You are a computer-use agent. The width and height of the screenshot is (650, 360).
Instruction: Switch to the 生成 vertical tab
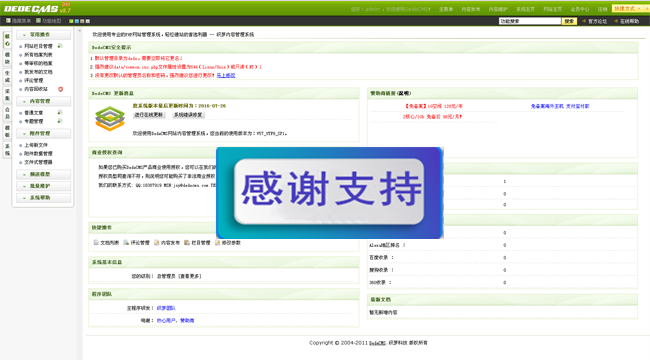pos(7,76)
